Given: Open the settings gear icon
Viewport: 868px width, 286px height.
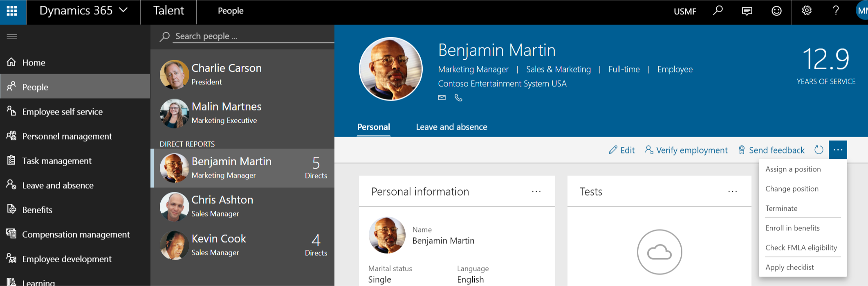Looking at the screenshot, I should click(806, 11).
